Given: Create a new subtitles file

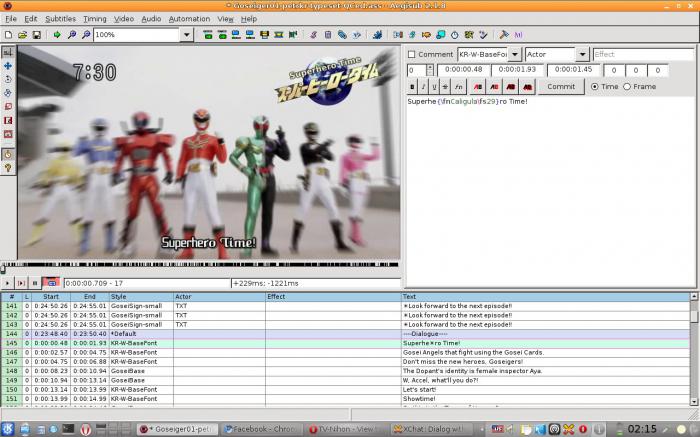Looking at the screenshot, I should (8, 34).
